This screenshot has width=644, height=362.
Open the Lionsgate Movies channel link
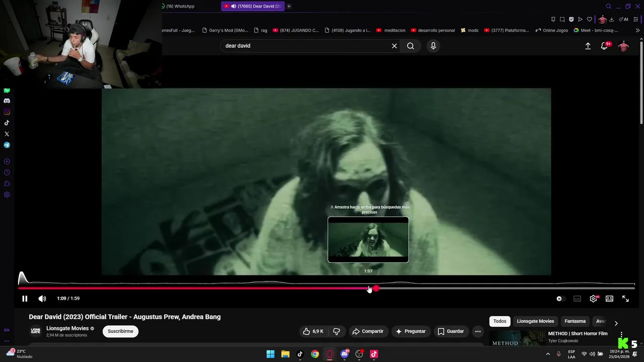67,328
